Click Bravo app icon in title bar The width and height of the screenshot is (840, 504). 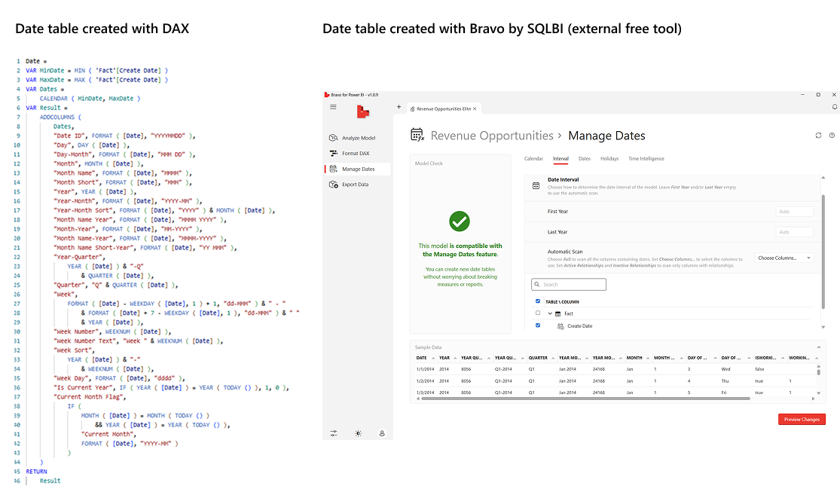pyautogui.click(x=327, y=95)
